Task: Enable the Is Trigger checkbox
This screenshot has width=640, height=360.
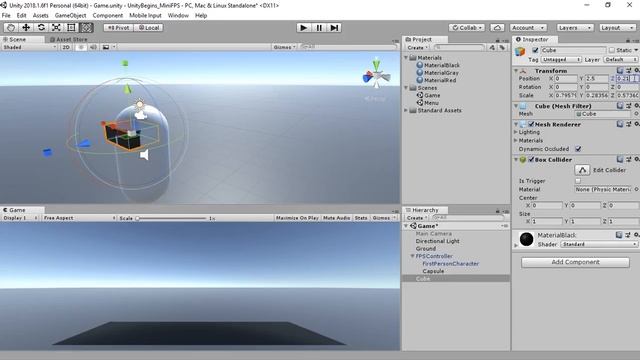Action: (x=578, y=181)
